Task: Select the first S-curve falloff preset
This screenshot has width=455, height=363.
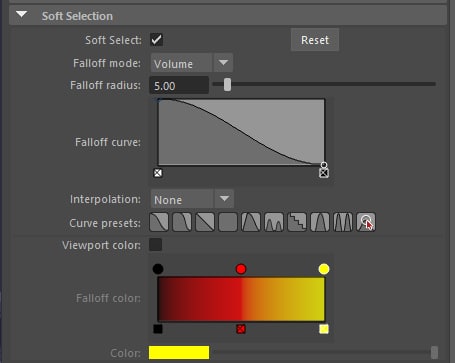Action: pyautogui.click(x=159, y=222)
